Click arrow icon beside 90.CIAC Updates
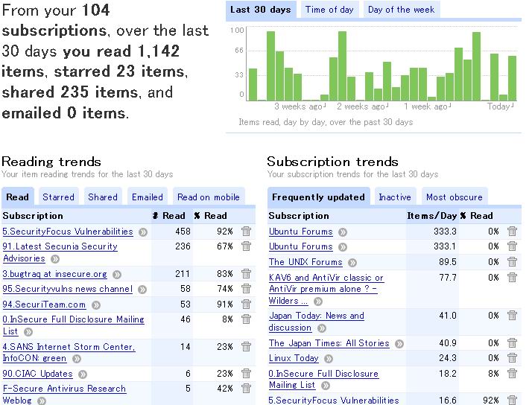 coord(83,374)
